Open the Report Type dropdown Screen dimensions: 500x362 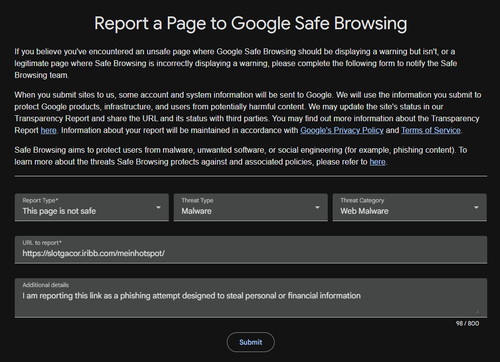92,207
